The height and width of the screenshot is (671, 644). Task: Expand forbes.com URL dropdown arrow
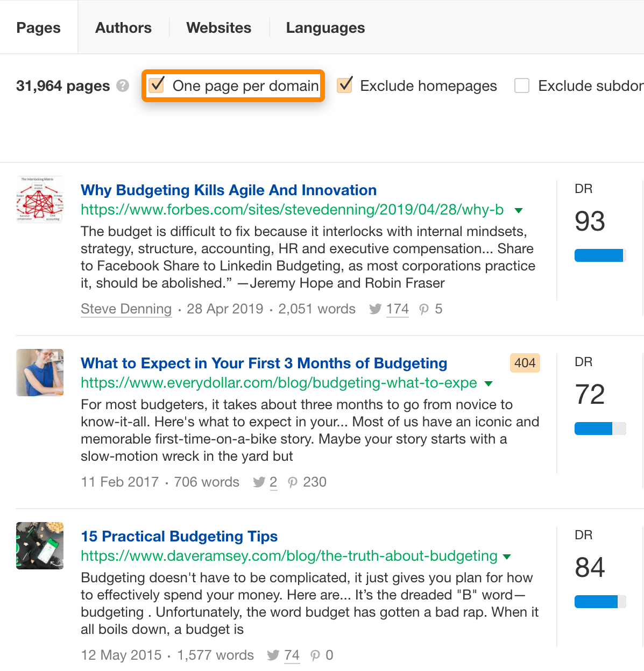pos(519,210)
